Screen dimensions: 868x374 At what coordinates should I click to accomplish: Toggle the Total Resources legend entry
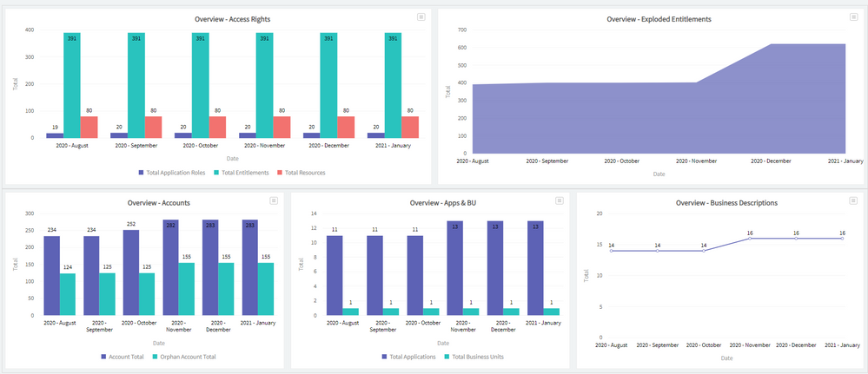click(301, 173)
